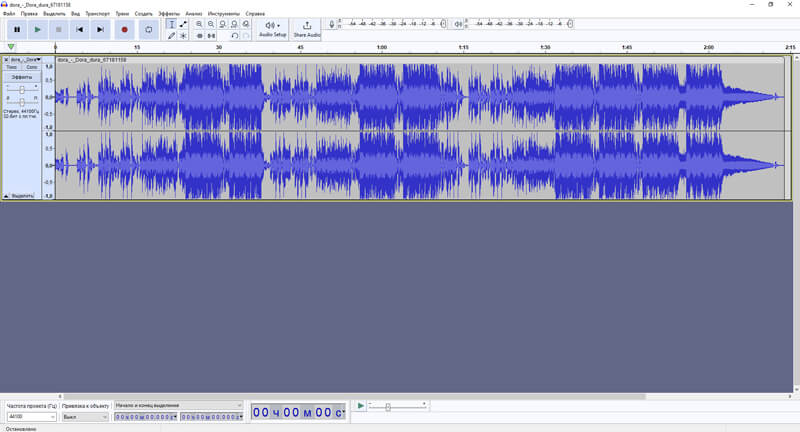The width and height of the screenshot is (800, 432).
Task: Click the Zoom toggle icon
Action: pos(246,24)
